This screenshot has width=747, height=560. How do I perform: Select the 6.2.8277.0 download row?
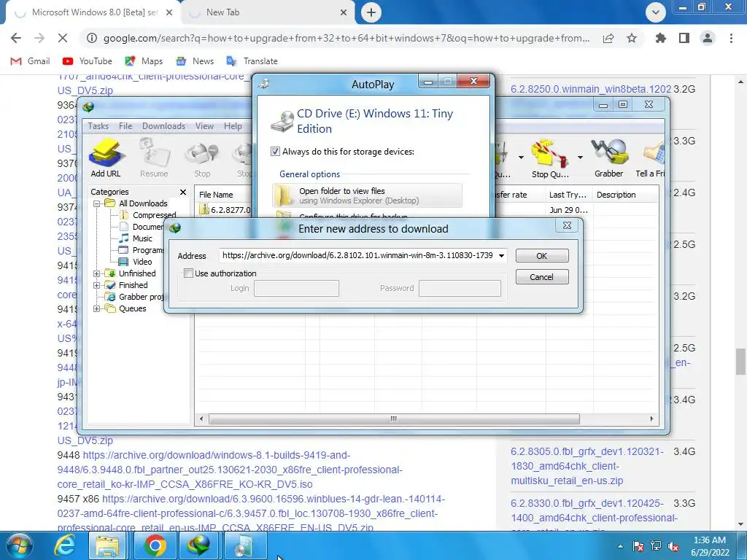pyautogui.click(x=224, y=209)
